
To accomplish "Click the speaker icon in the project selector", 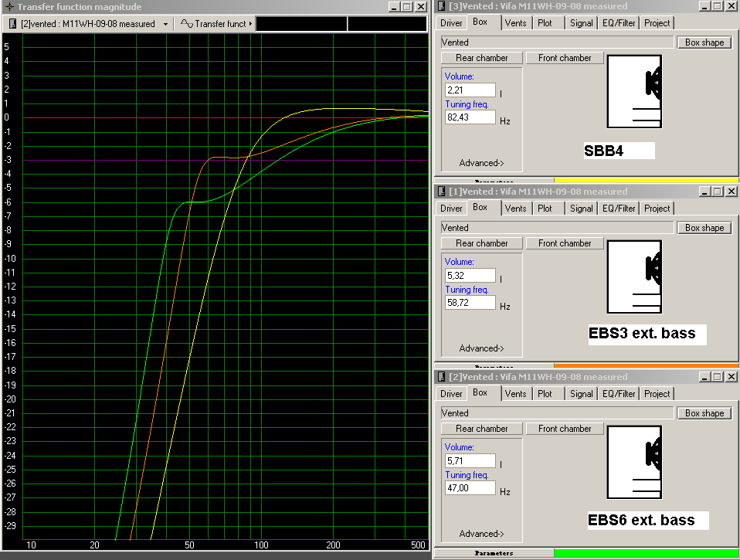I will (x=12, y=24).
